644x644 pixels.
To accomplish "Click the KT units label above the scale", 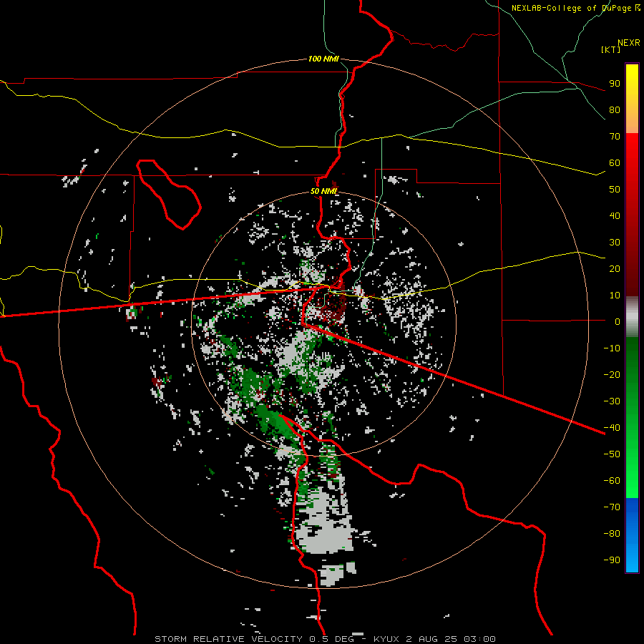I will click(x=611, y=49).
